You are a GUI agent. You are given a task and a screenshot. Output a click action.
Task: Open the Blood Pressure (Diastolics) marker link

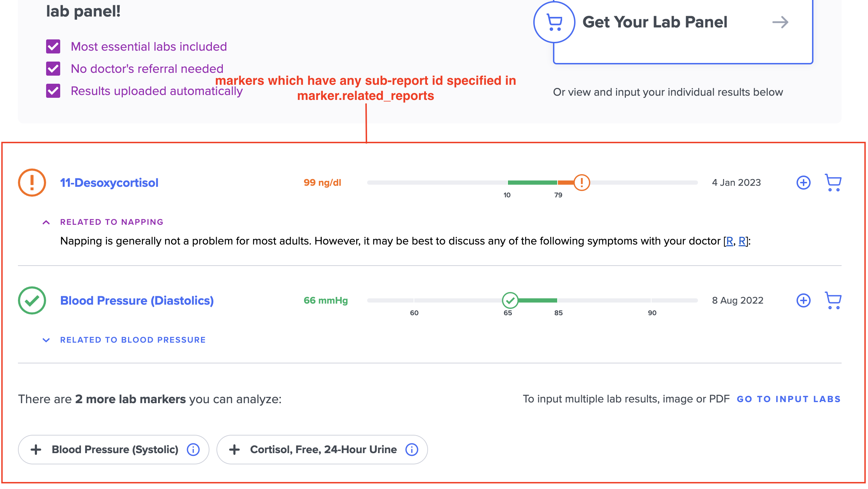(137, 300)
